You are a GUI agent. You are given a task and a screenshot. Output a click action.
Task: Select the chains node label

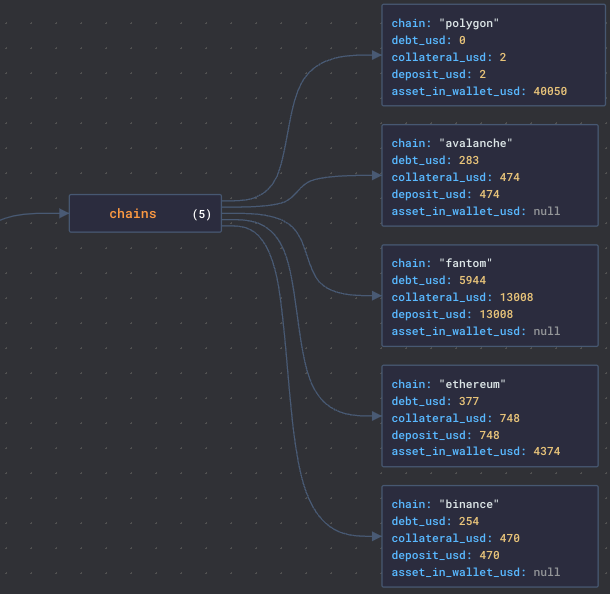coord(133,214)
